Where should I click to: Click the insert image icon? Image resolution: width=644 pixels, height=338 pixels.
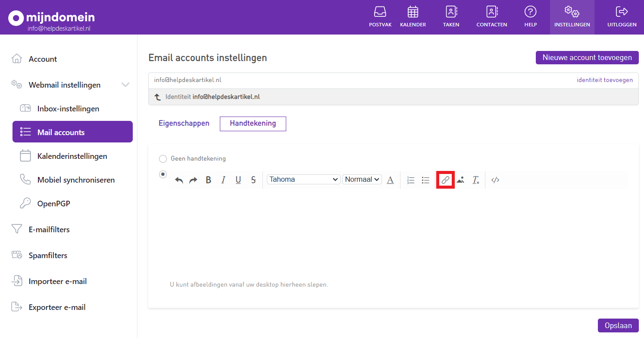pos(460,180)
